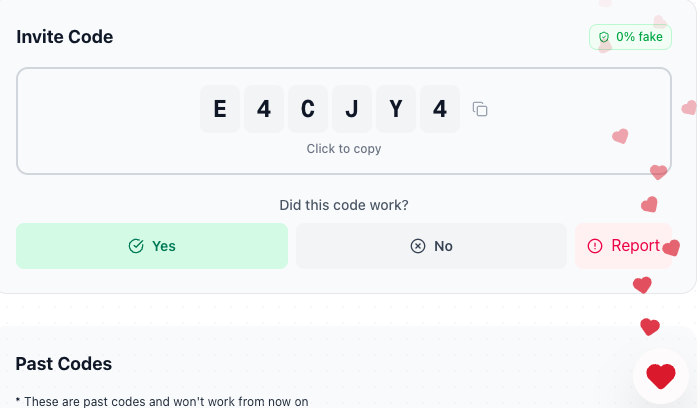Click the last code tile showing 4
The width and height of the screenshot is (700, 408).
[440, 109]
